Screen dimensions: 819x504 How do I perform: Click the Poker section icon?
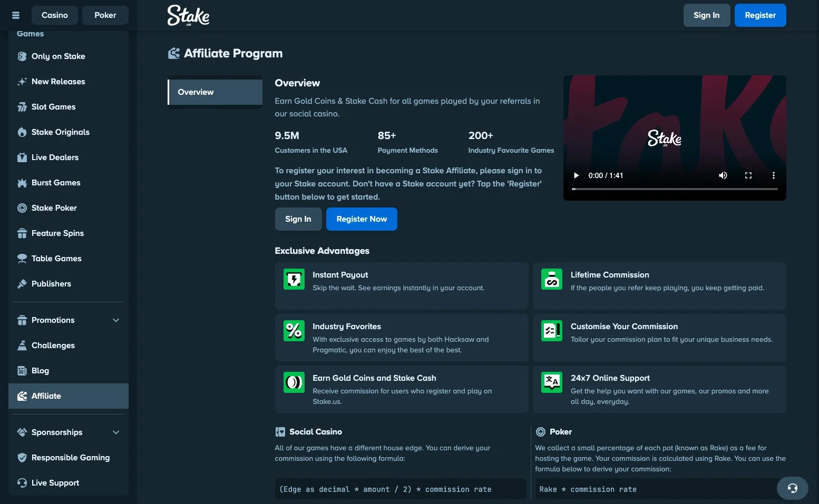tap(541, 432)
